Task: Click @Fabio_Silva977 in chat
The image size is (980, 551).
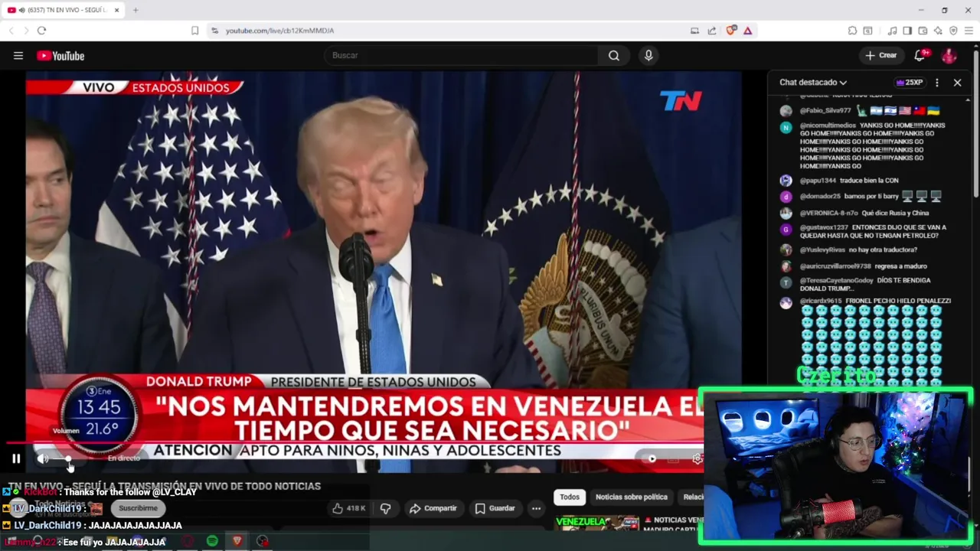Action: tap(825, 111)
